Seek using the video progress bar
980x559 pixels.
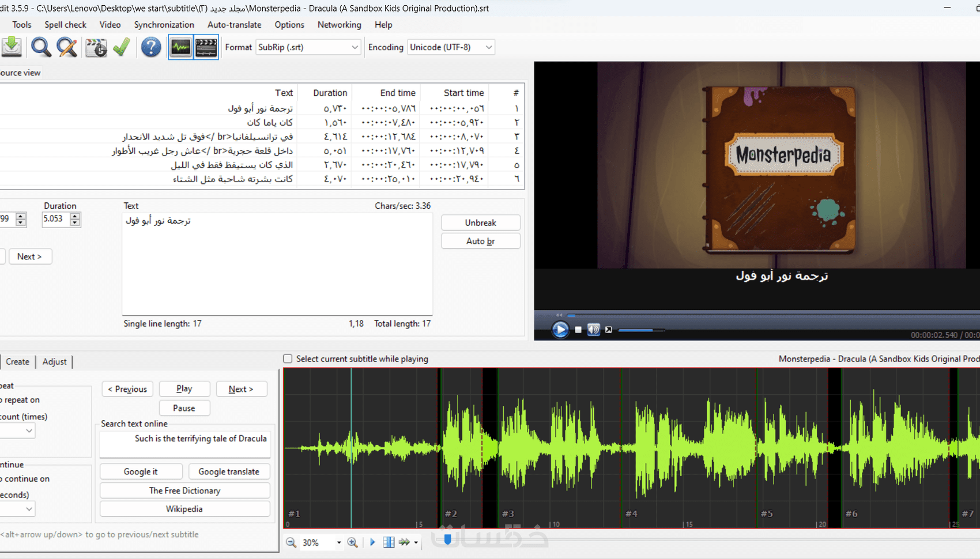772,315
